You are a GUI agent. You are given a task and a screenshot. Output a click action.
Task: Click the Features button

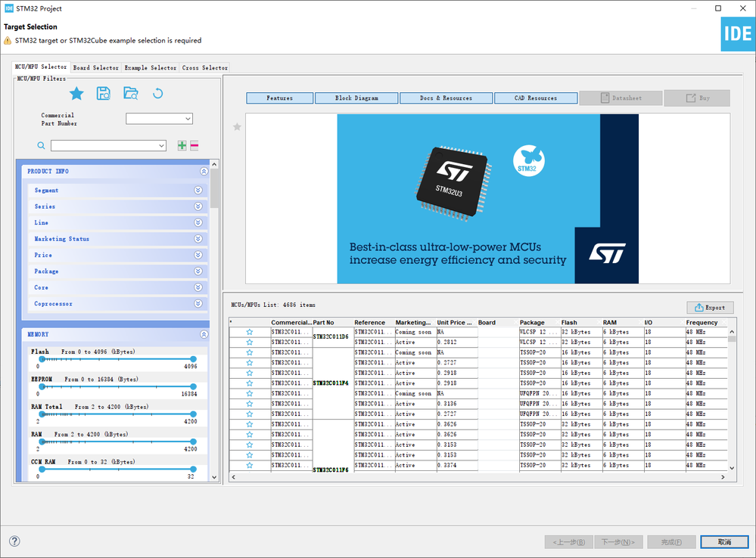click(280, 98)
